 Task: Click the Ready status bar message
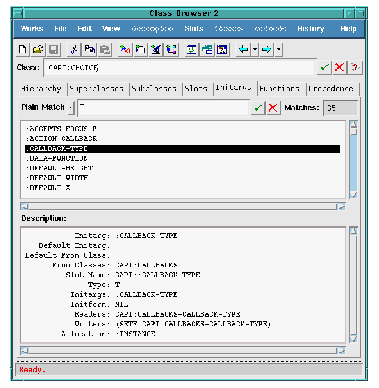pos(32,369)
